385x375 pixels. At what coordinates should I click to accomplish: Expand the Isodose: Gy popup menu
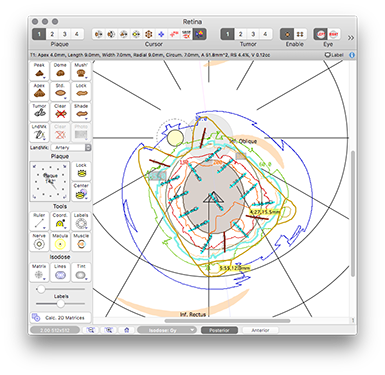[167, 330]
